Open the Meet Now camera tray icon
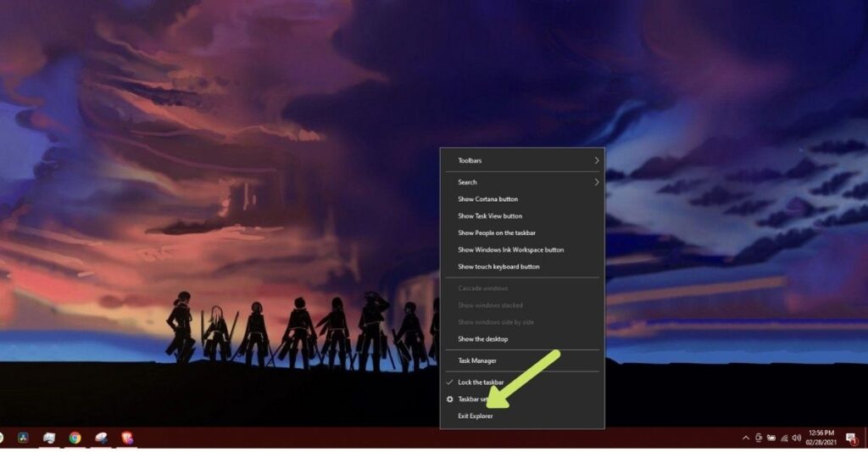Viewport: 868px width, 452px height. [x=759, y=438]
